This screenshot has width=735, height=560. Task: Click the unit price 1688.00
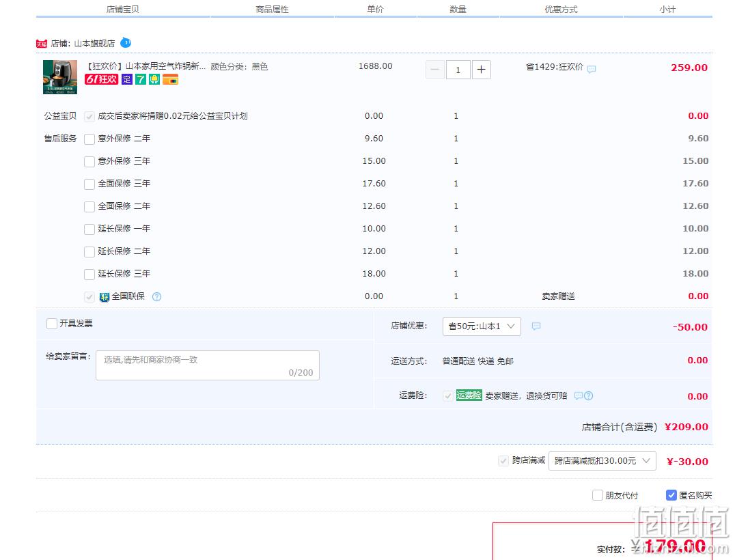coord(376,66)
